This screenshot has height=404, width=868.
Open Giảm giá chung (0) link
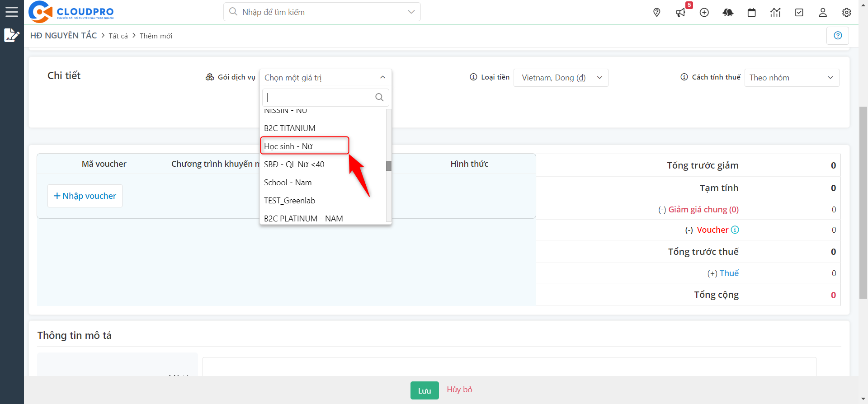tap(703, 209)
